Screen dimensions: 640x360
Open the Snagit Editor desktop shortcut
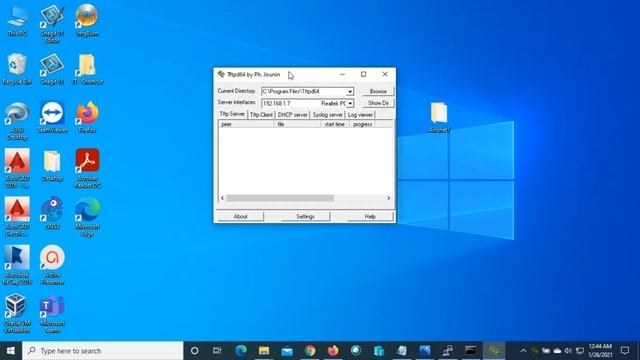click(52, 24)
